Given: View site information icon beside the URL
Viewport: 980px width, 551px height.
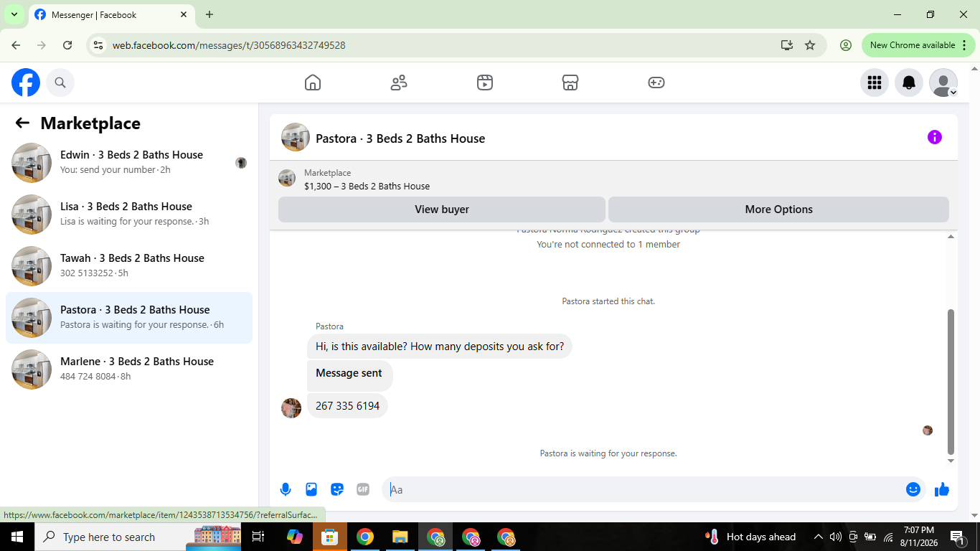Looking at the screenshot, I should (99, 45).
